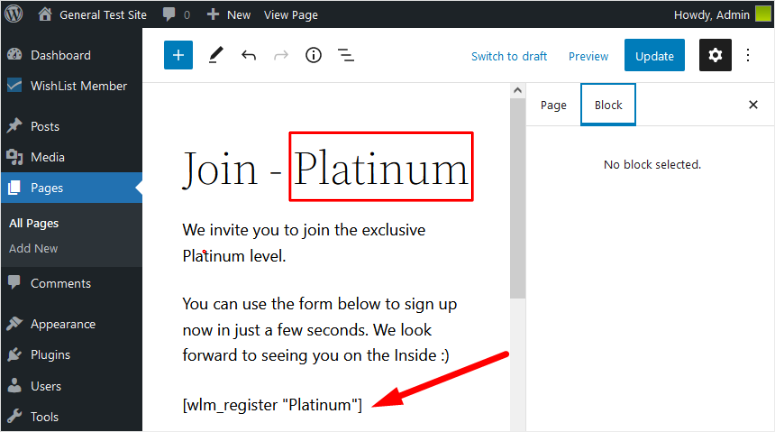The image size is (775, 432).
Task: Switch to the Page tab
Action: pyautogui.click(x=553, y=105)
